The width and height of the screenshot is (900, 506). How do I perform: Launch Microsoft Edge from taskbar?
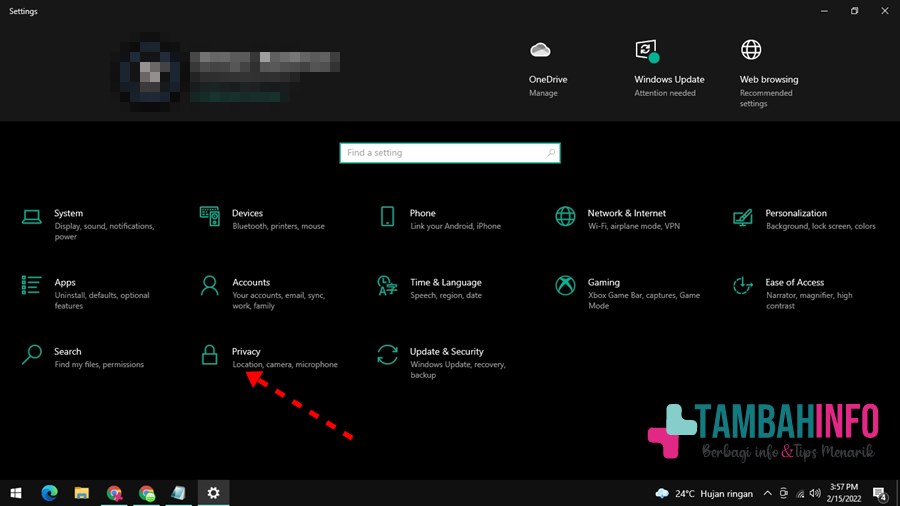(49, 493)
